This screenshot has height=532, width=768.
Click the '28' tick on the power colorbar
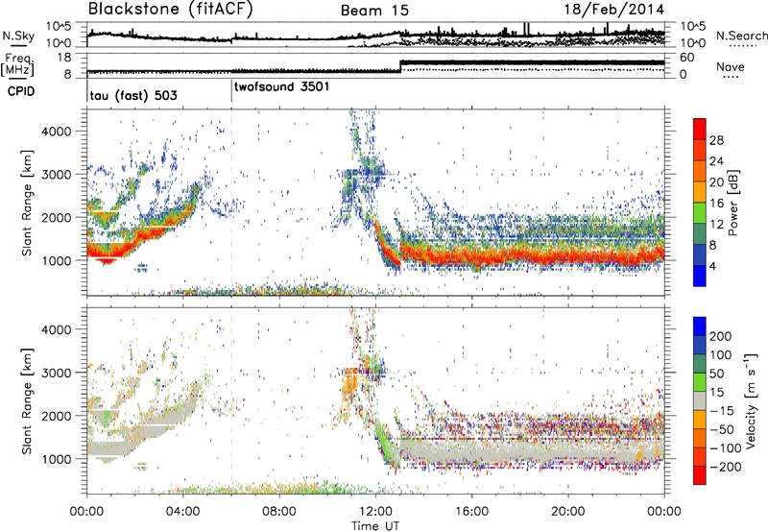coord(716,140)
